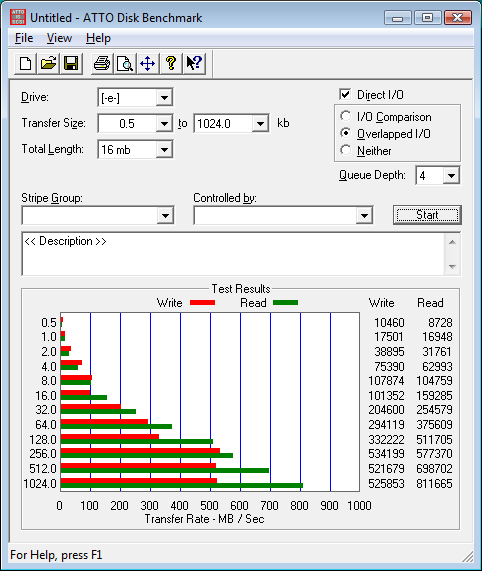Screen dimensions: 482x571
Task: Click the Start benchmark button
Action: [x=427, y=215]
